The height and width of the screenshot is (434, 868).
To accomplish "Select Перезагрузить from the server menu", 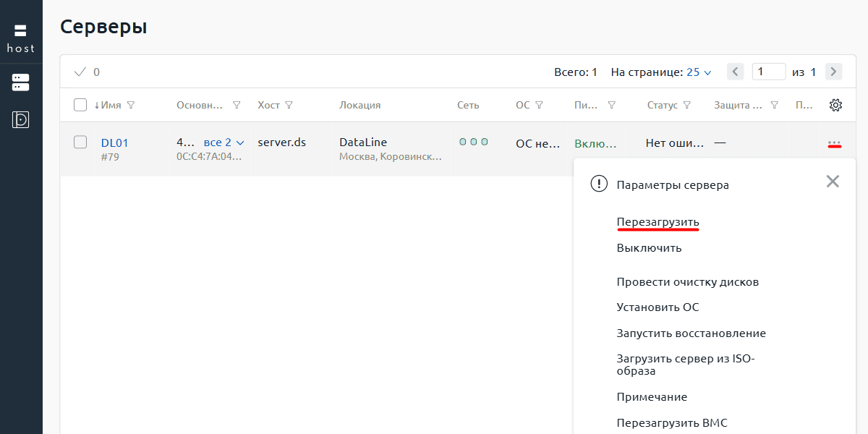I will (658, 221).
